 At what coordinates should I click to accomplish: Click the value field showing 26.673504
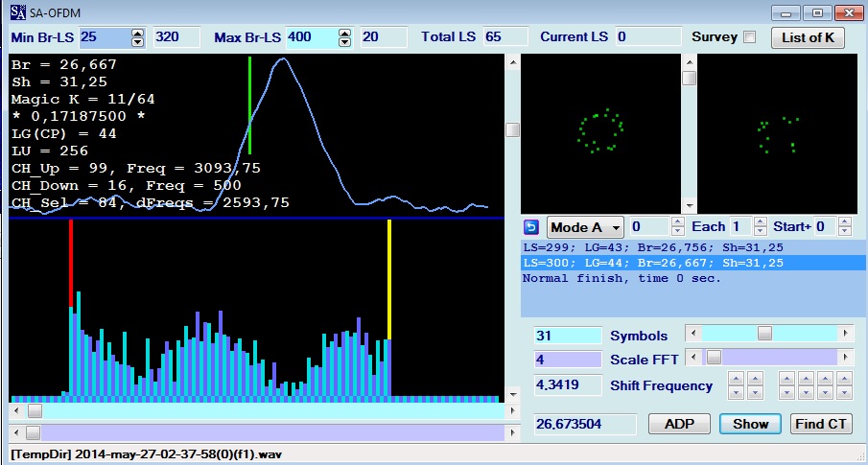pyautogui.click(x=585, y=425)
